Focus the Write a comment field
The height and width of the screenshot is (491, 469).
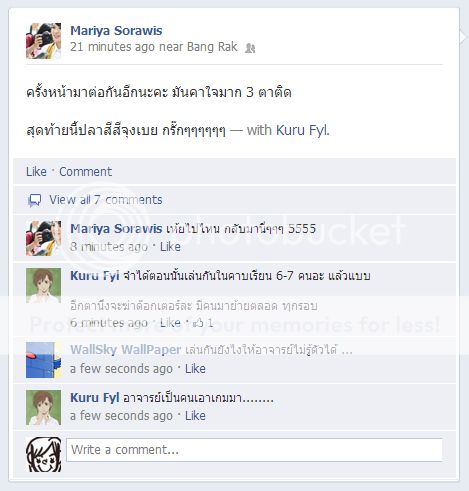tap(254, 450)
